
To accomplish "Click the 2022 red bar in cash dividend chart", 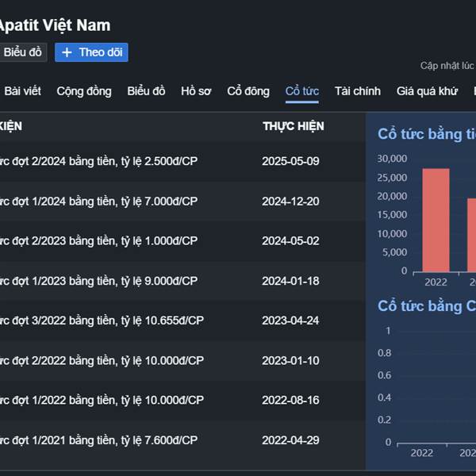I will tap(436, 220).
